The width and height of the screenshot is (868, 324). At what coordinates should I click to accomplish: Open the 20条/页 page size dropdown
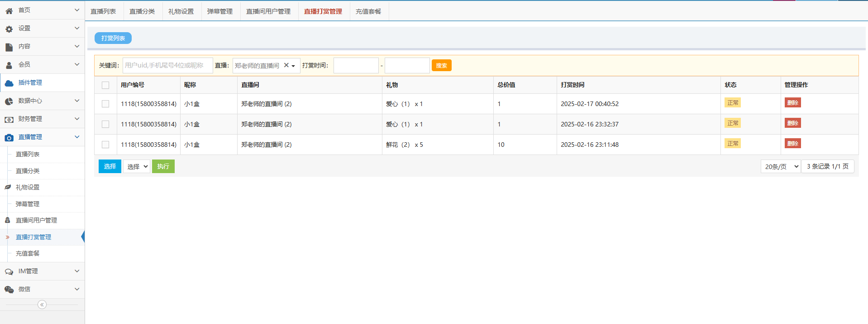point(781,166)
